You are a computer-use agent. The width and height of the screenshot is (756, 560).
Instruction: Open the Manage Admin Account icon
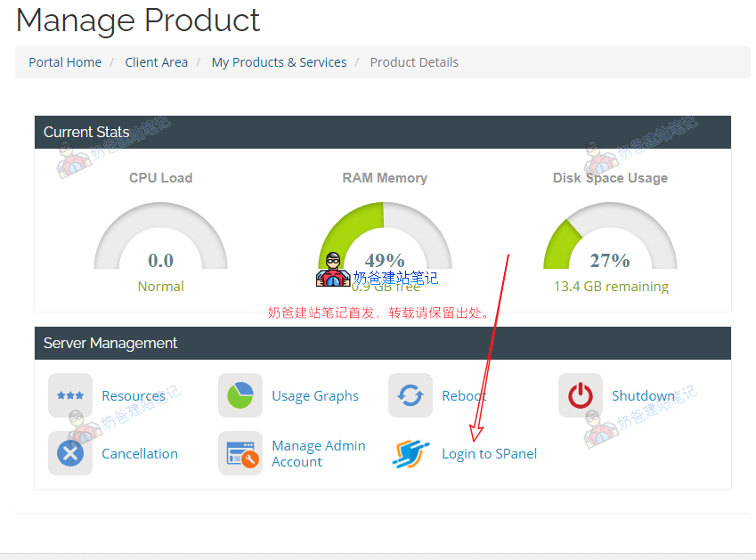coord(240,453)
